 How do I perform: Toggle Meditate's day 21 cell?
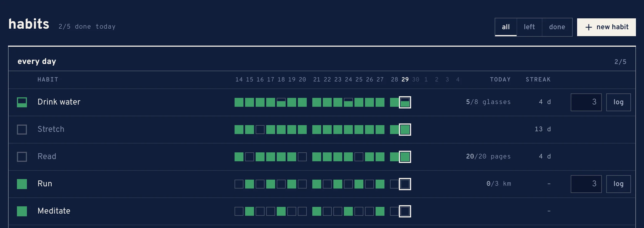tap(317, 211)
